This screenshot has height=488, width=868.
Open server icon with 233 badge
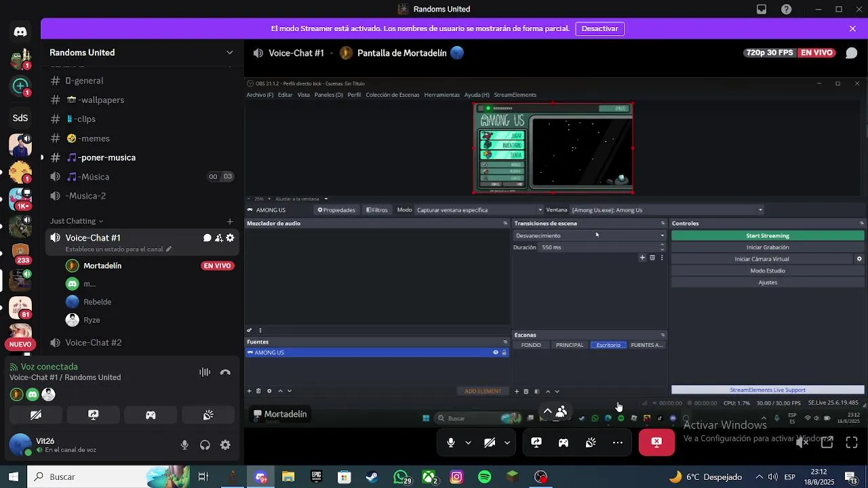[20, 253]
